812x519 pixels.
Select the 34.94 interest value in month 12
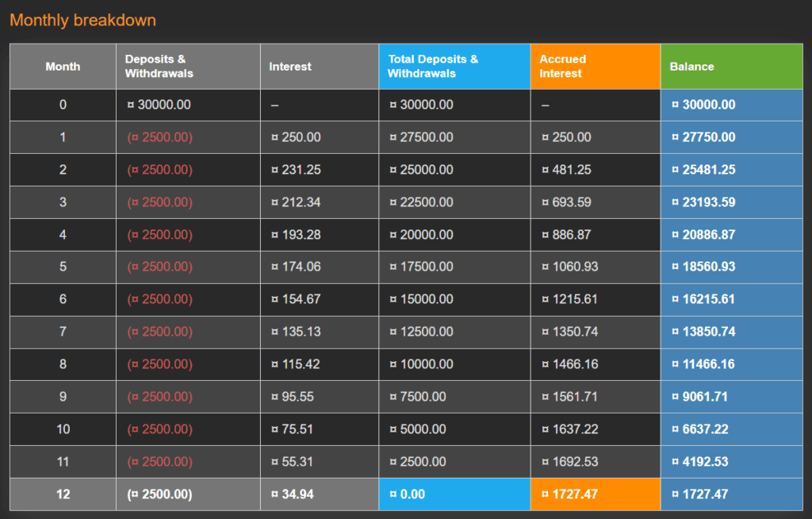[x=287, y=494]
